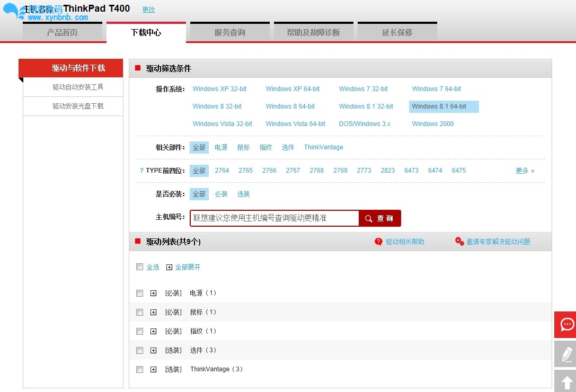Screen dimensions: 576x392
Task: Select Windows 7 32-bit operating system
Action: tap(364, 89)
